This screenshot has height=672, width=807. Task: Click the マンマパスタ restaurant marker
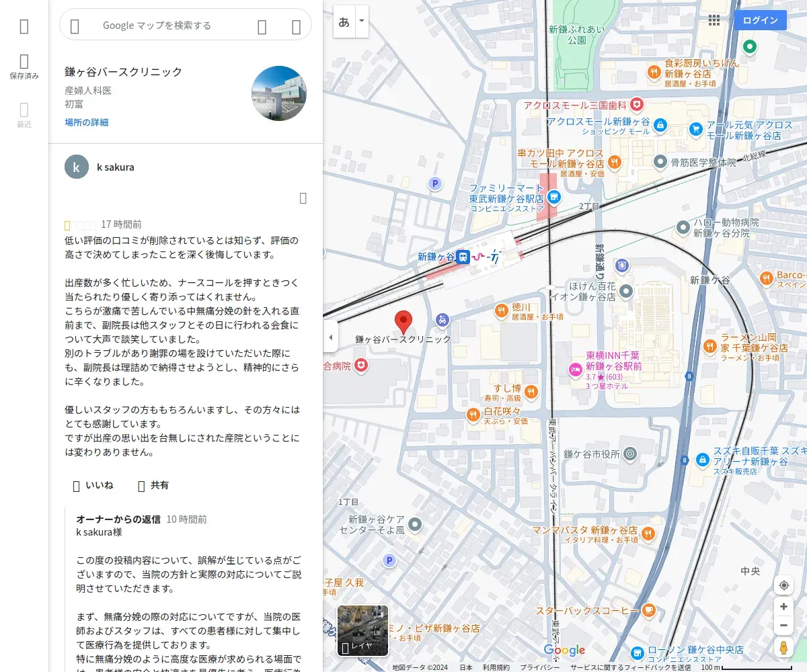(648, 533)
